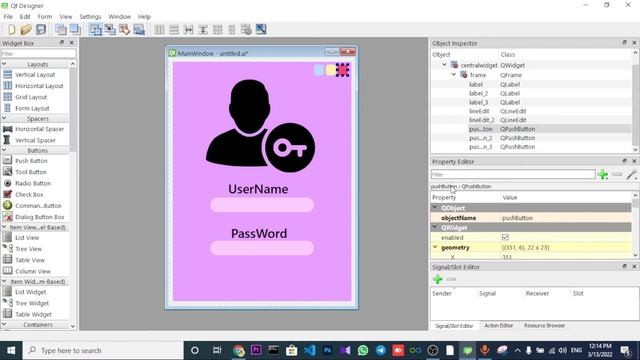Click the Bring to Front toolbar icon
Viewport: 640px width, 360px height.
click(75, 29)
